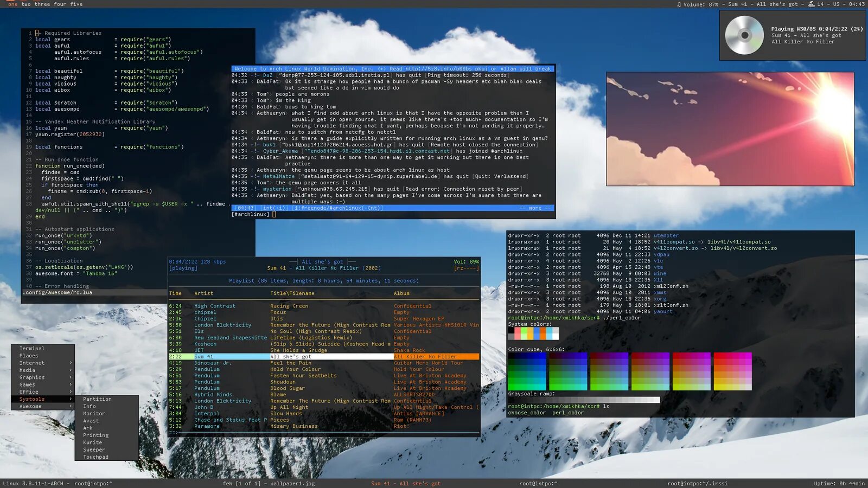Switch to tag "two" in the top bar
This screenshot has width=868, height=488.
click(x=26, y=4)
